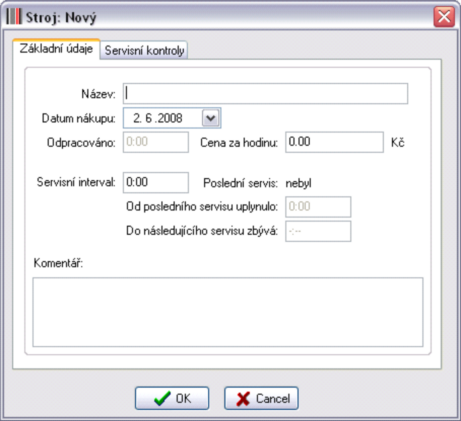
Task: Close the Stroj: Nový dialog window
Action: tap(444, 16)
